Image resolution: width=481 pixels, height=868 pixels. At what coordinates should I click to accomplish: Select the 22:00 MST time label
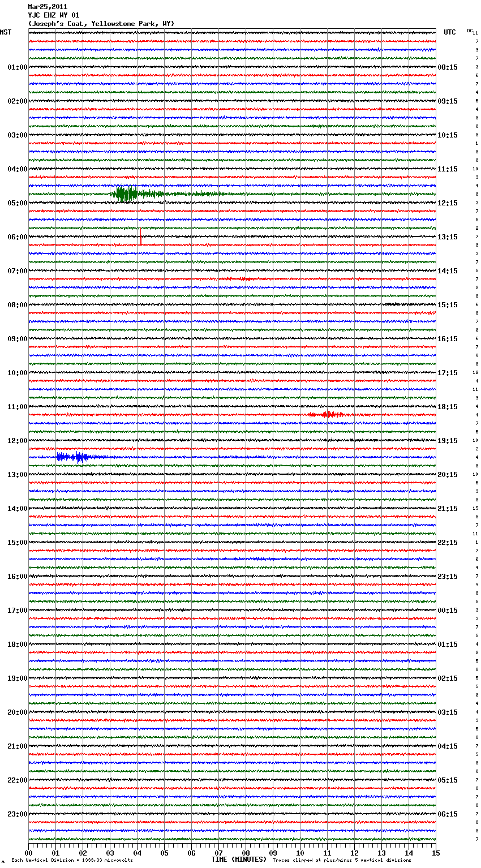coord(18,780)
